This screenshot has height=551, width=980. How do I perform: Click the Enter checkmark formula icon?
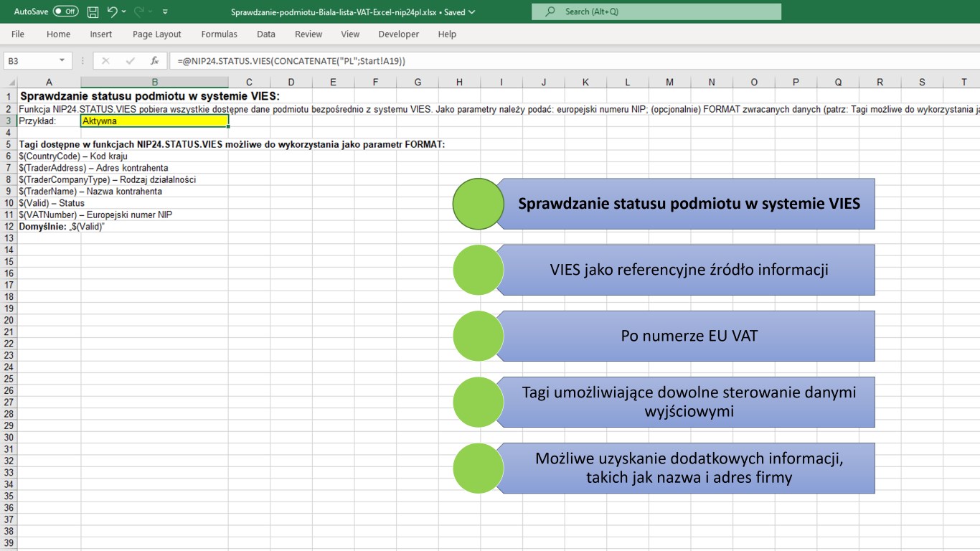point(130,61)
